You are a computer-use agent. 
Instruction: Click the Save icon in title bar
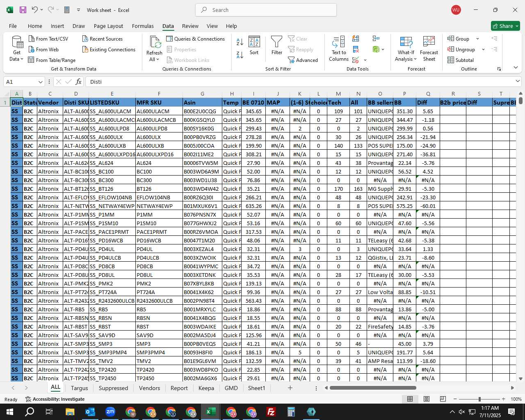coord(23,10)
